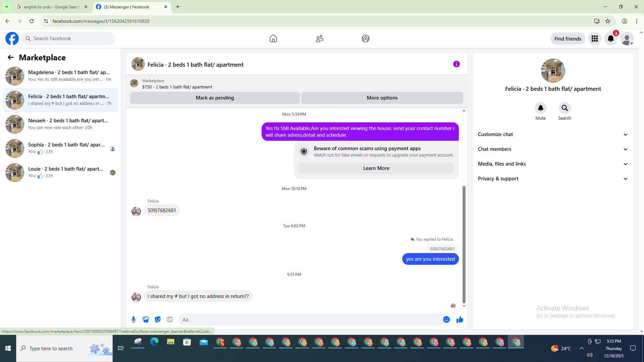
Task: Expand Media, files and links section
Action: click(x=553, y=164)
